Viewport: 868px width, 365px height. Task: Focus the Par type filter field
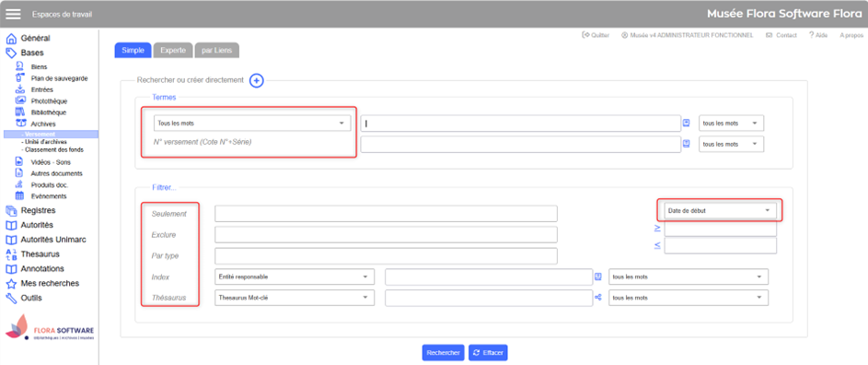click(x=386, y=255)
